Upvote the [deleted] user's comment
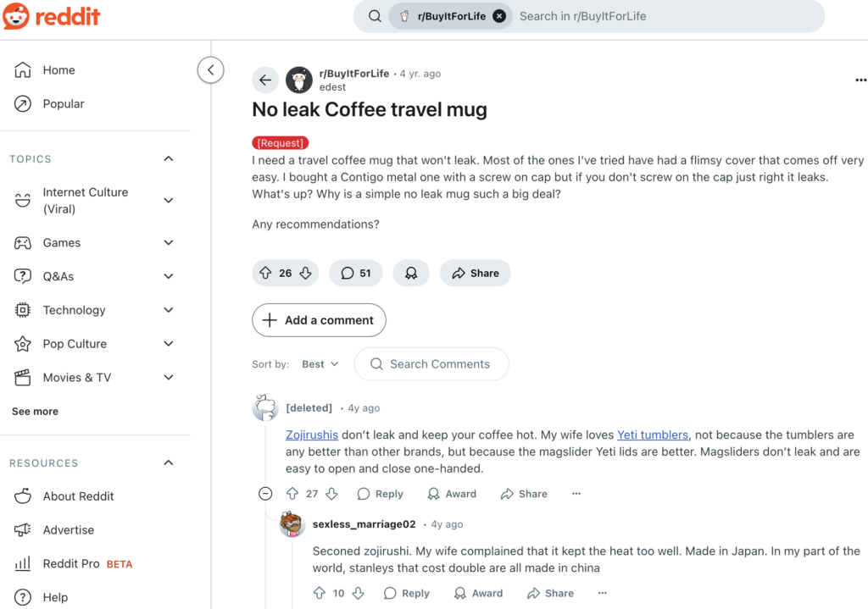Image resolution: width=868 pixels, height=609 pixels. (x=292, y=494)
